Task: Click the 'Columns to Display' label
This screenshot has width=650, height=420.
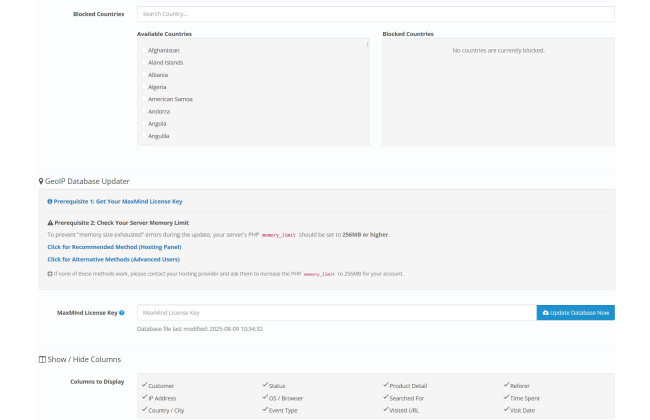Action: 97,381
